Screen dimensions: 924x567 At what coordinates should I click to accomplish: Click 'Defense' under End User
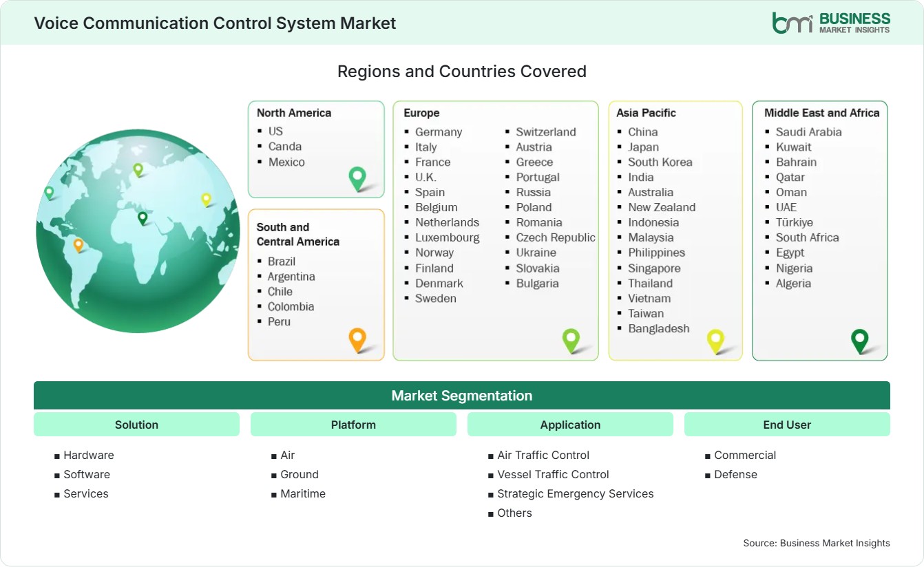[x=735, y=475]
